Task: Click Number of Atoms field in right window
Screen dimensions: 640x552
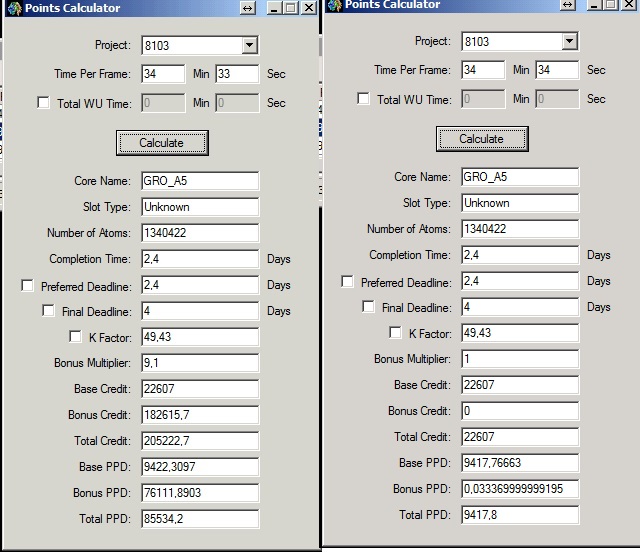Action: tap(520, 229)
